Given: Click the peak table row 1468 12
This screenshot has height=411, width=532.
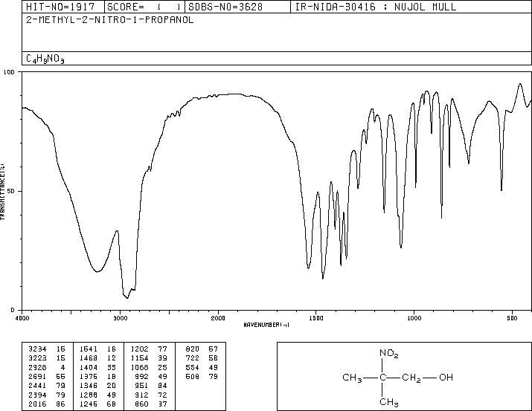Looking at the screenshot, I should click(x=97, y=358).
